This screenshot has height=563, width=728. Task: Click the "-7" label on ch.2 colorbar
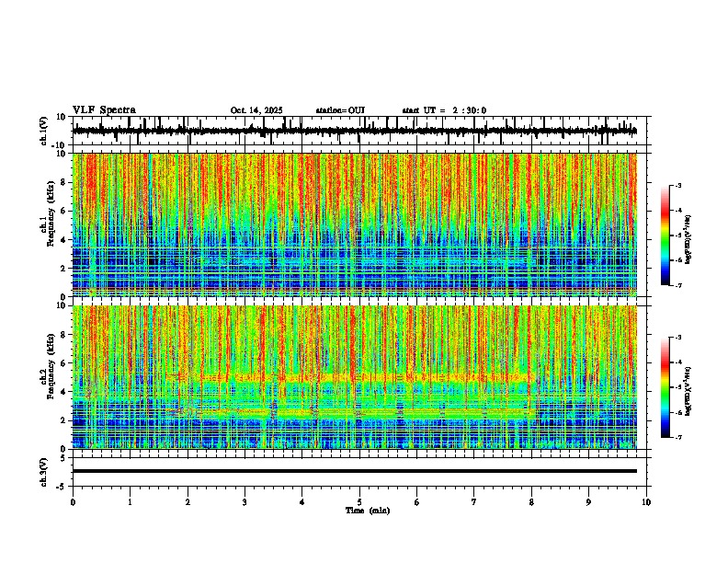(678, 437)
